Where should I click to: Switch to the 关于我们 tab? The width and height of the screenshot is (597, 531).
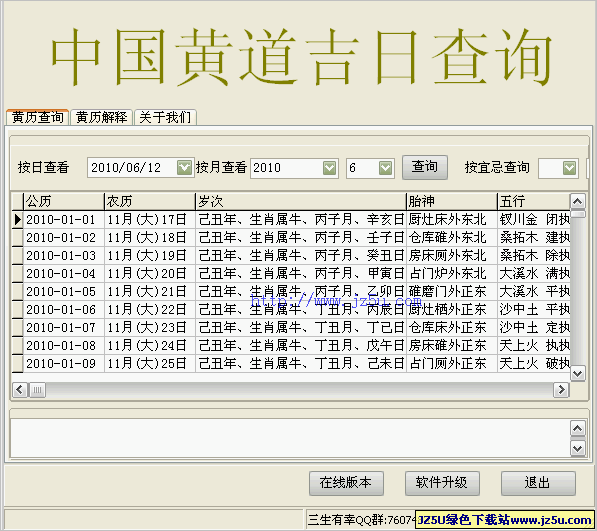165,117
